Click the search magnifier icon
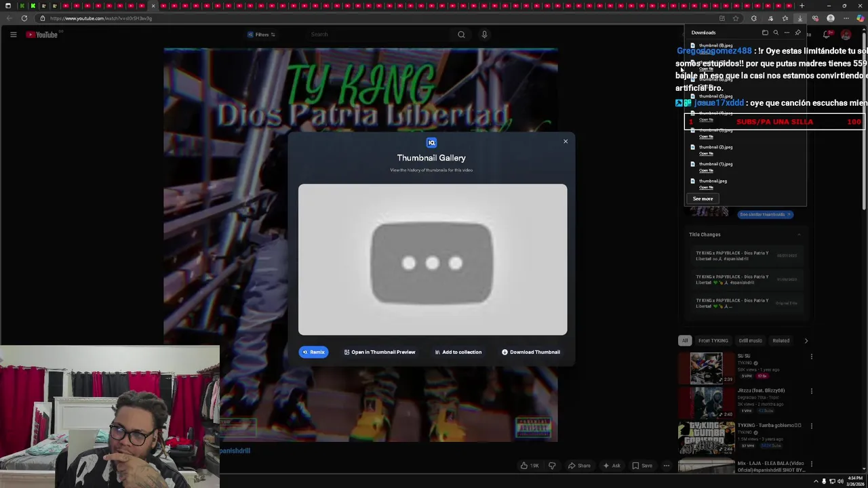Image resolution: width=868 pixels, height=488 pixels. (x=461, y=35)
